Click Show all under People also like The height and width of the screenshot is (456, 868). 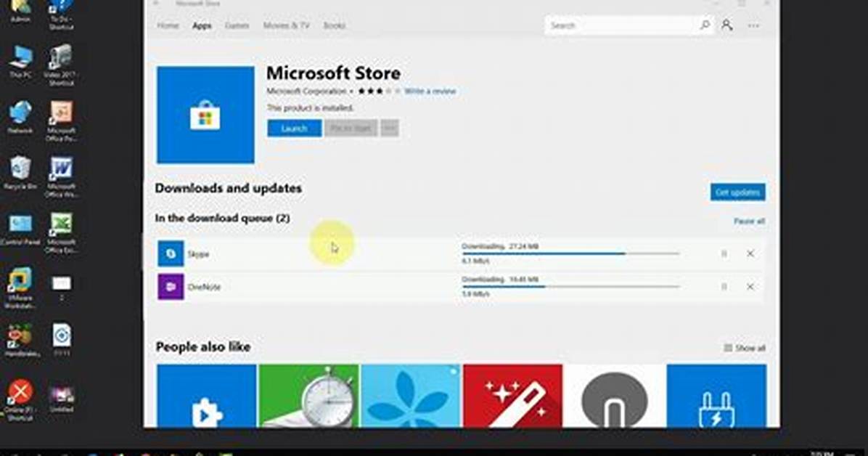click(x=745, y=348)
